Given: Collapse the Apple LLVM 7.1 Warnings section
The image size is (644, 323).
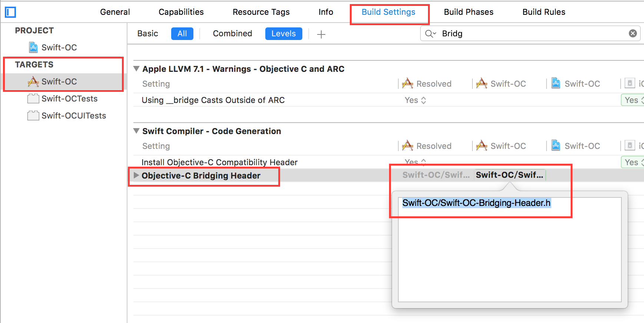Looking at the screenshot, I should pyautogui.click(x=136, y=69).
